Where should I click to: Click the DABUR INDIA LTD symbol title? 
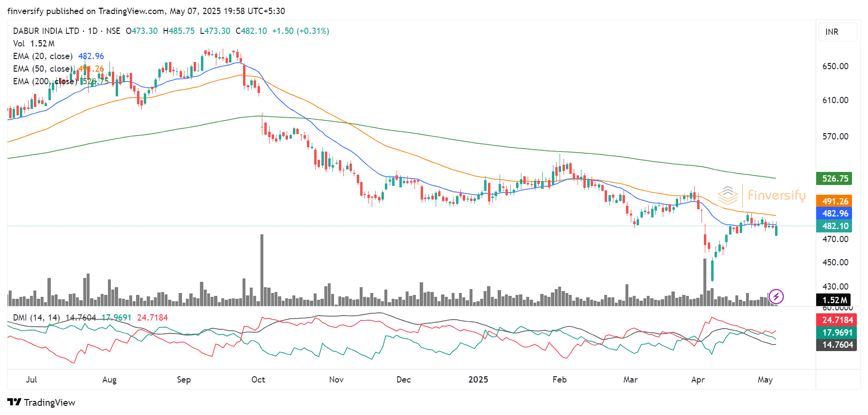(46, 31)
